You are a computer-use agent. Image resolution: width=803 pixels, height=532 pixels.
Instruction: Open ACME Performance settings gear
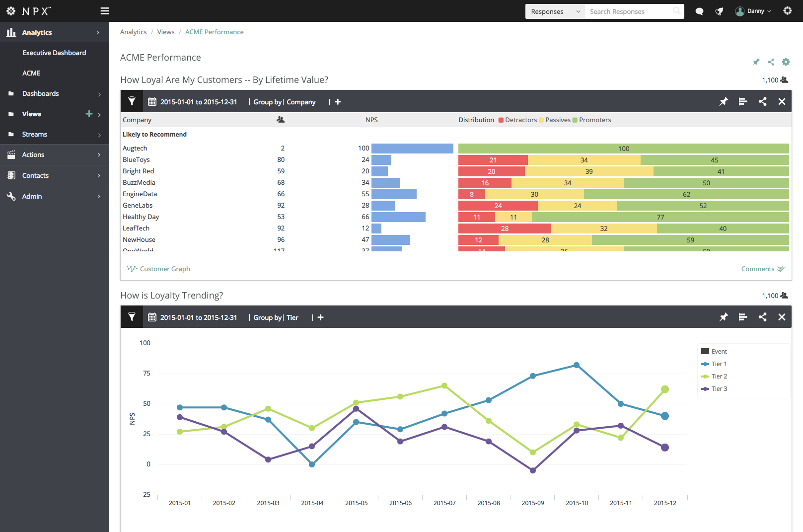tap(786, 62)
